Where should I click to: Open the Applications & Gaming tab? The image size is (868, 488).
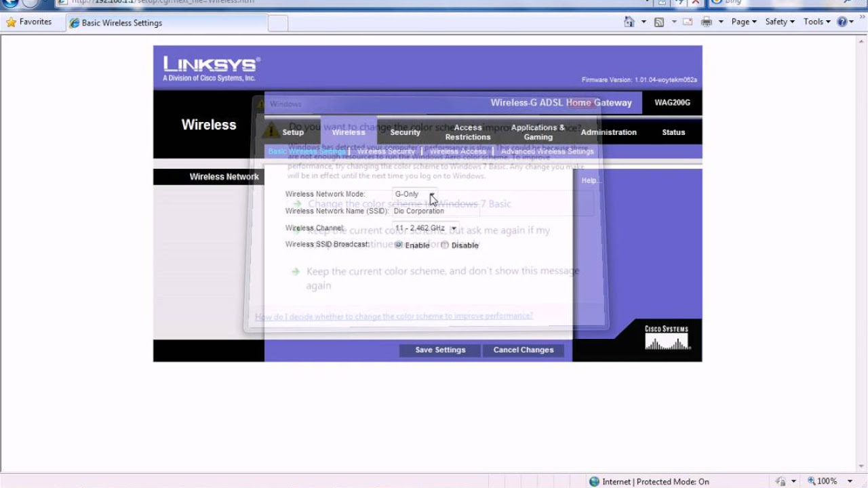point(538,132)
